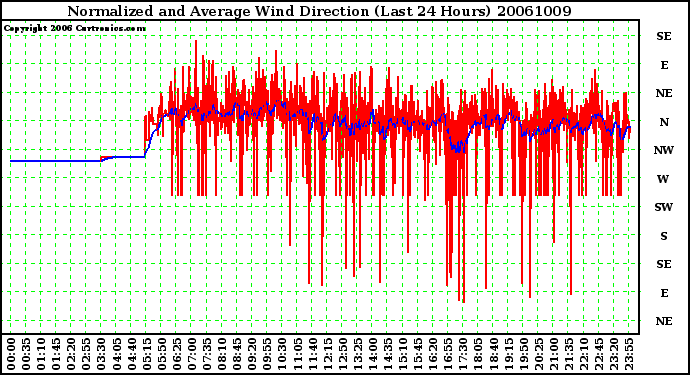
Task: Click the 10:30 time label
Action: click(x=282, y=354)
